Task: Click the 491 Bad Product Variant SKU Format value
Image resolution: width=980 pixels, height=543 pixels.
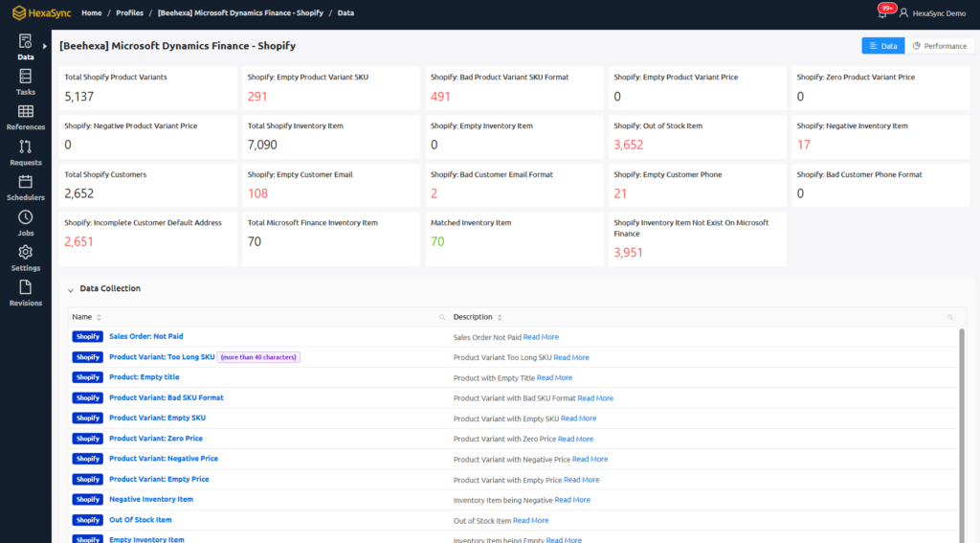Action: pyautogui.click(x=440, y=97)
